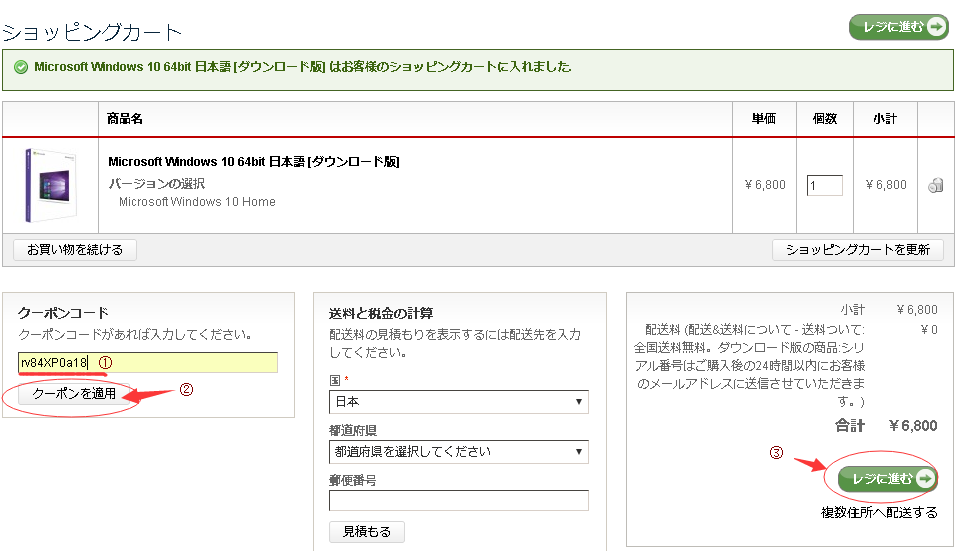Click the bottom レジに進む button below 合計
Screen dimensions: 956x551
886,478
